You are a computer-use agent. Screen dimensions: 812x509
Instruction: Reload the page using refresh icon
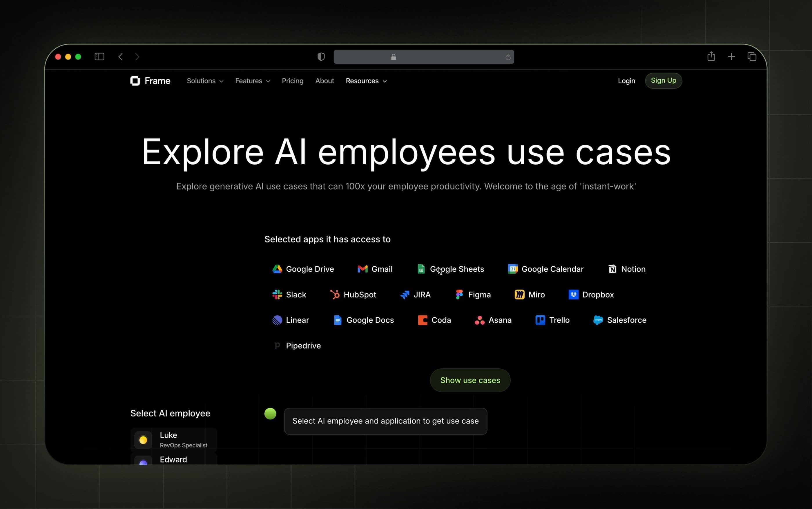[x=508, y=57]
